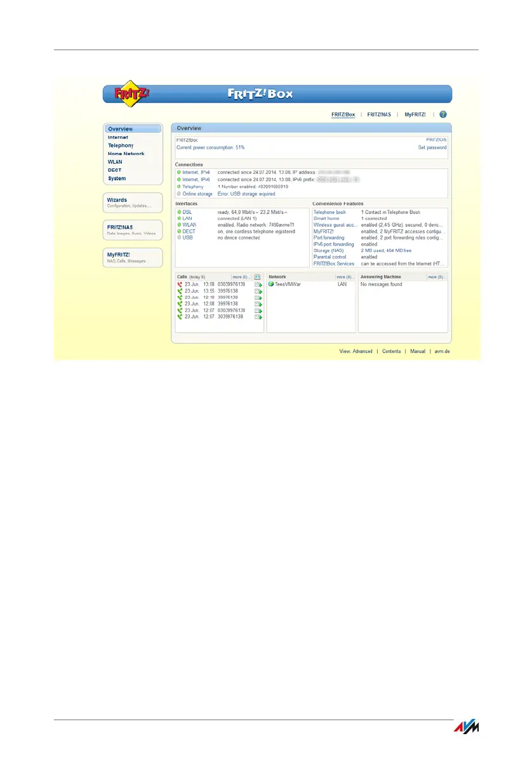Image resolution: width=532 pixels, height=757 pixels.
Task: Click more (6) in the Calls panel
Action: (241, 277)
